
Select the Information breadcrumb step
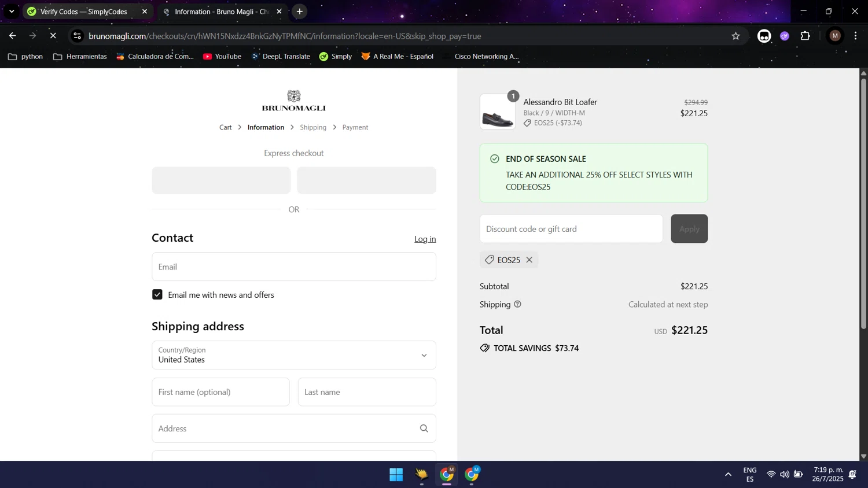point(266,127)
